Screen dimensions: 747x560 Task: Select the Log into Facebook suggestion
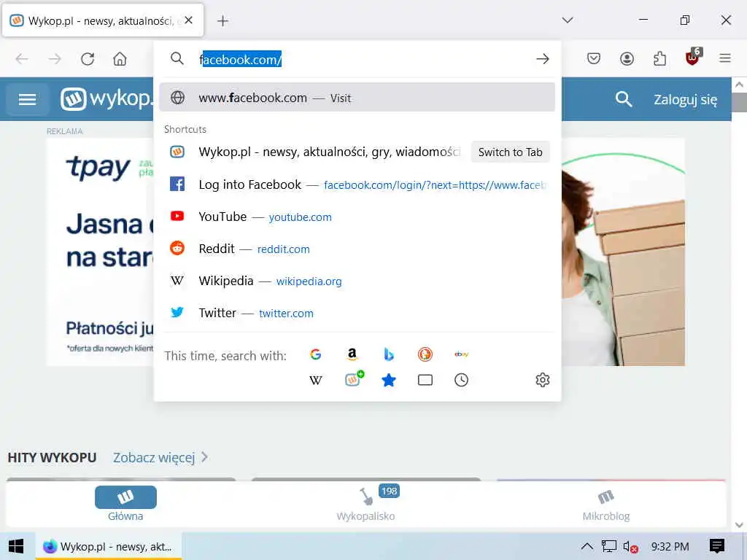pos(357,184)
